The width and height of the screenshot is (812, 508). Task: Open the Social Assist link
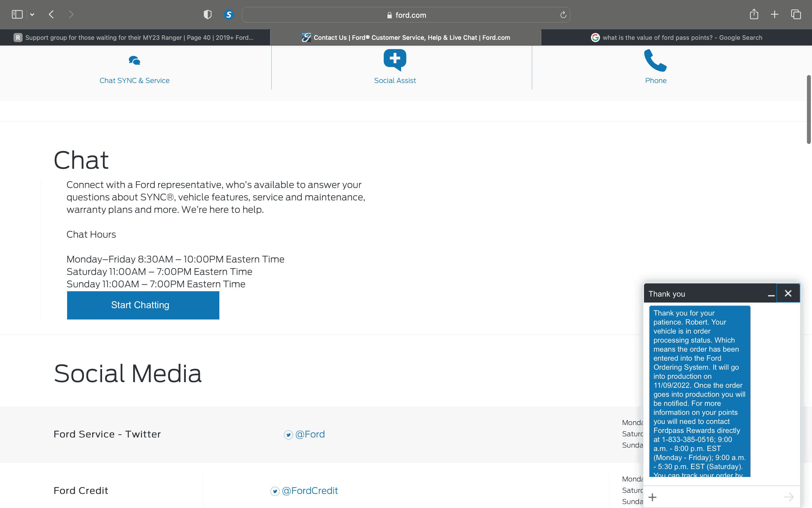tap(395, 81)
